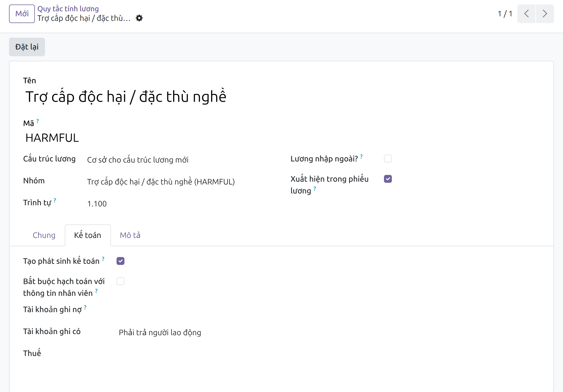Open the Mô tả tab
563x392 pixels.
[x=130, y=235]
